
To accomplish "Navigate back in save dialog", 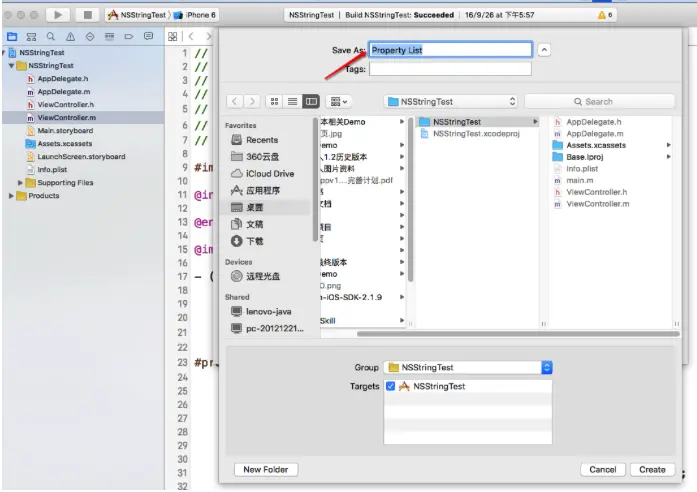I will [235, 101].
